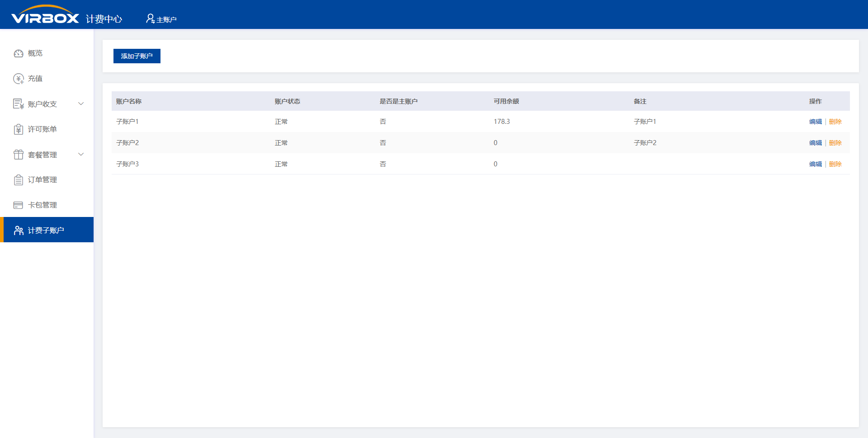Click the 主账户 user icon
This screenshot has height=438, width=868.
coord(150,19)
